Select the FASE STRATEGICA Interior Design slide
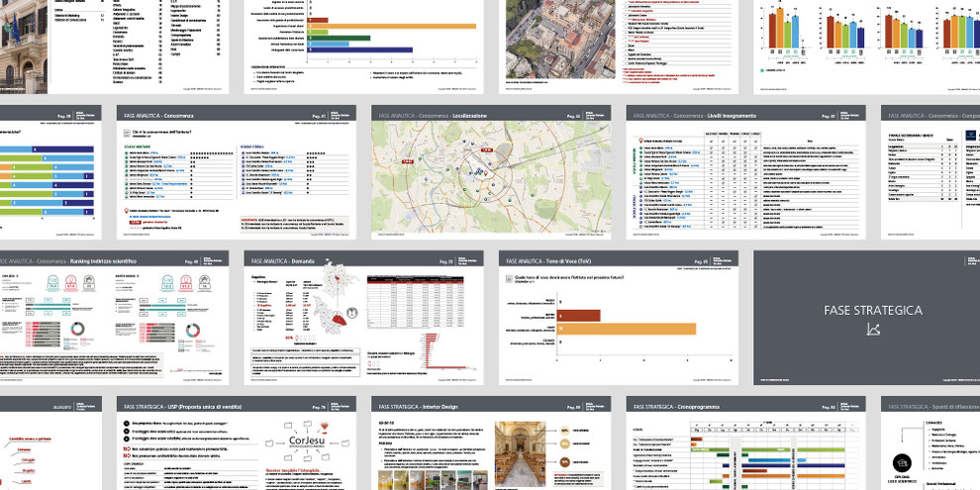Viewport: 980px width, 490px height. (491, 443)
